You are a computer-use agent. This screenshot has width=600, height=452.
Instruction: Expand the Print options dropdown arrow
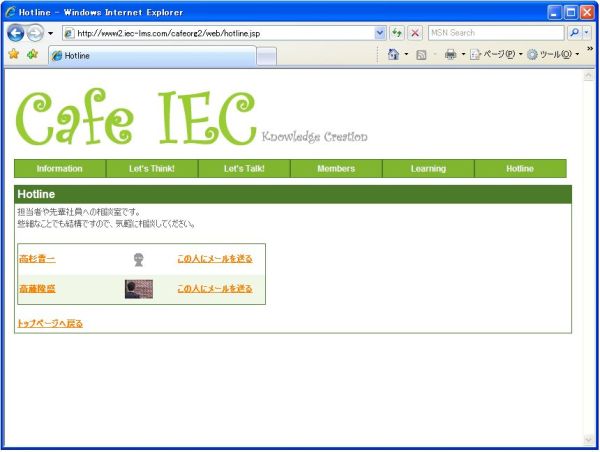463,54
